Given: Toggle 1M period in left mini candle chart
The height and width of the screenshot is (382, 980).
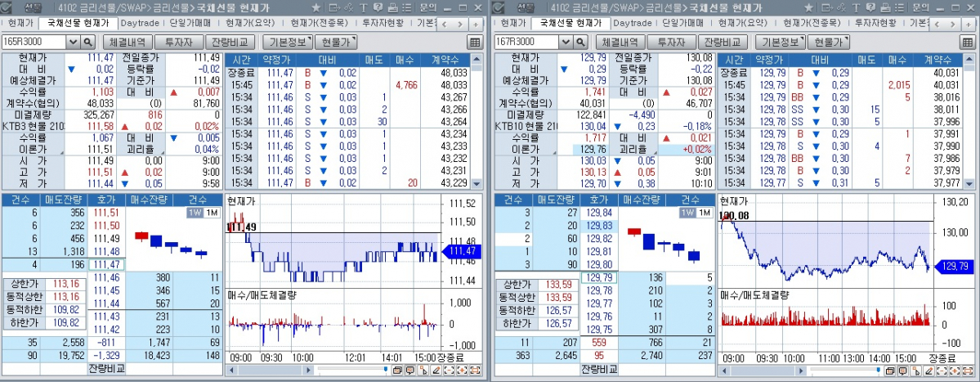Looking at the screenshot, I should click(211, 213).
